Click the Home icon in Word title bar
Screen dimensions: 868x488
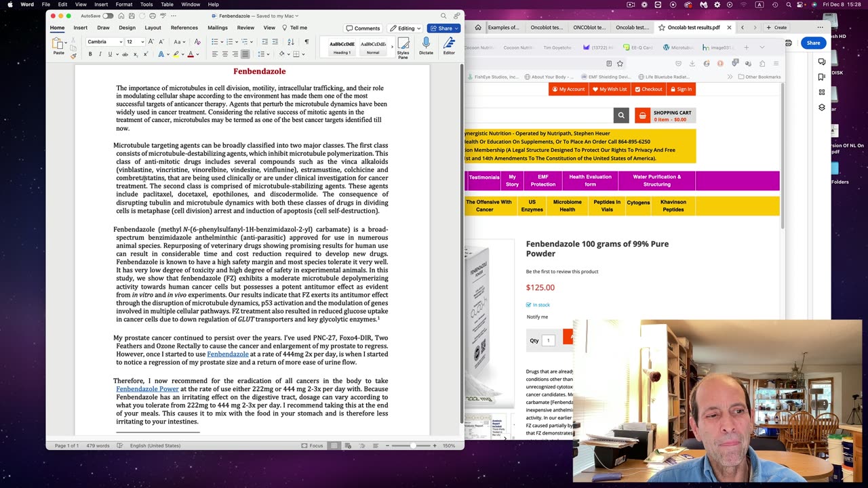click(x=121, y=16)
